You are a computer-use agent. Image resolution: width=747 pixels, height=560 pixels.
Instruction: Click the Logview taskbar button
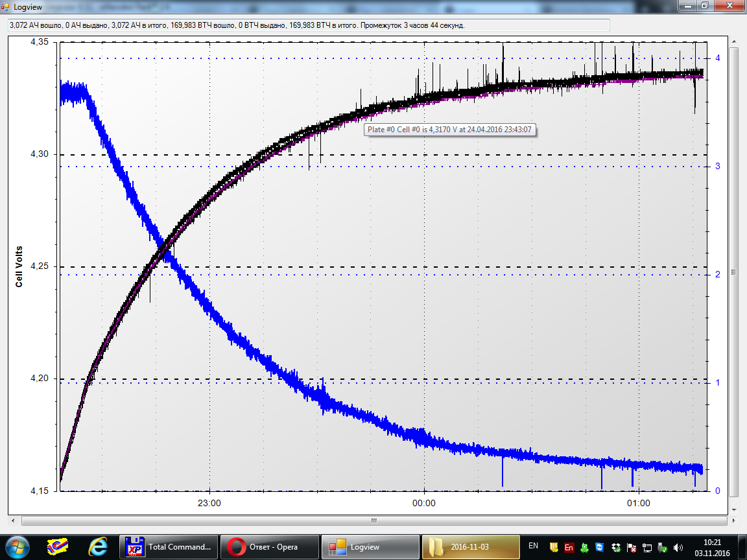tap(370, 546)
